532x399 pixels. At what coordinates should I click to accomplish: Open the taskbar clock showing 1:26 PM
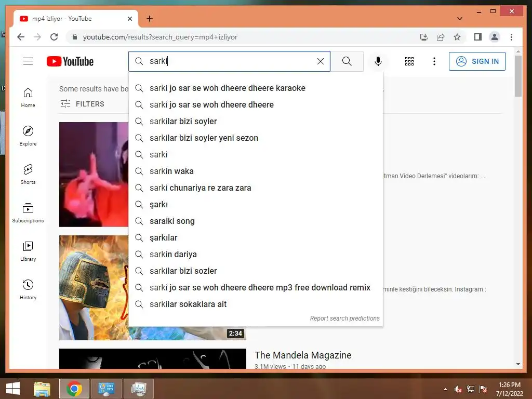(510, 389)
